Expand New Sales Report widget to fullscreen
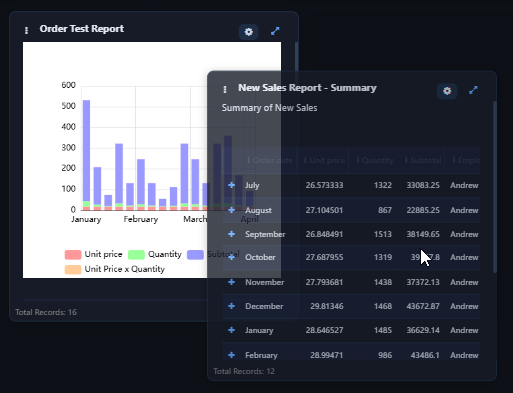Screen dimensions: 513x393 pos(473,90)
